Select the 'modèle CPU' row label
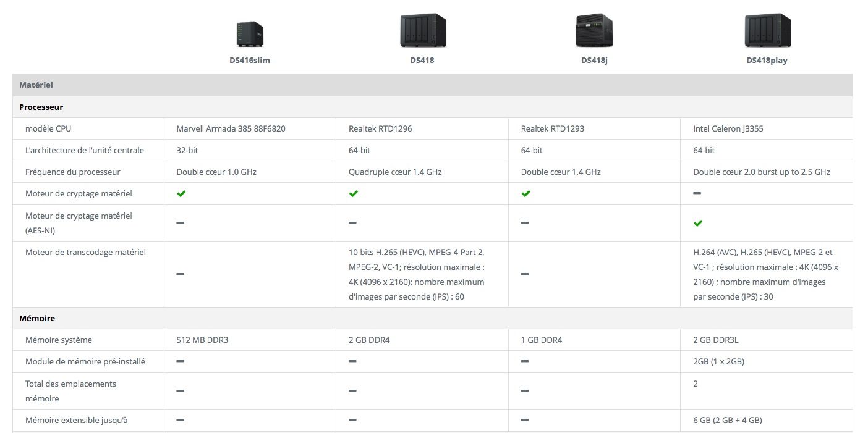The image size is (868, 433). click(48, 128)
